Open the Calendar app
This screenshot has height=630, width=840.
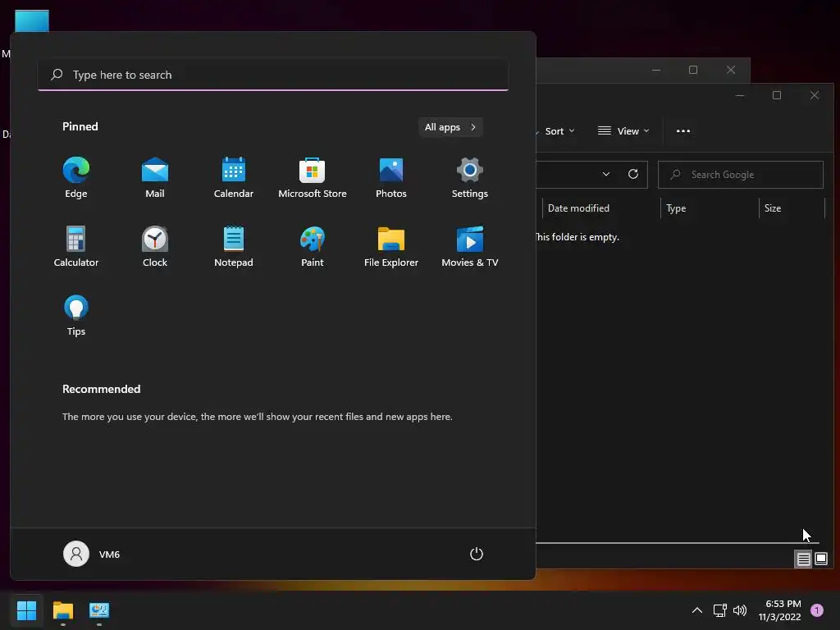pyautogui.click(x=234, y=177)
